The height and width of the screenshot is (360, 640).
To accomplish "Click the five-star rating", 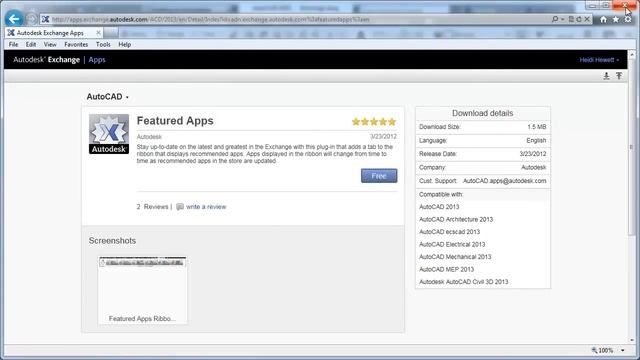I will click(374, 122).
